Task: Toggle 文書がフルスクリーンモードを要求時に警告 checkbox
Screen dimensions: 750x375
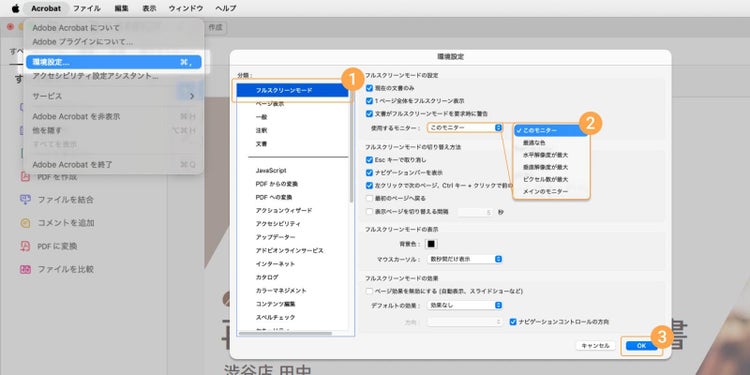Action: [x=369, y=114]
